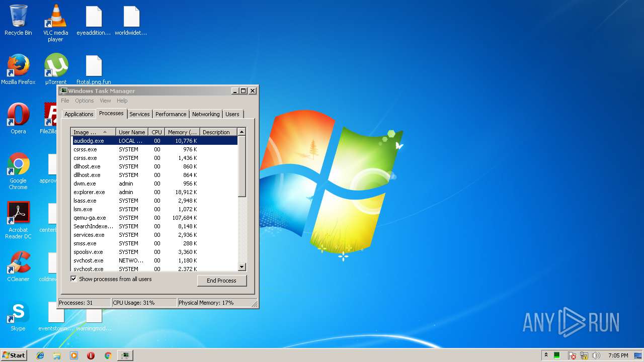The width and height of the screenshot is (644, 362).
Task: Select the qemu-ga.exe process
Action: pos(154,218)
